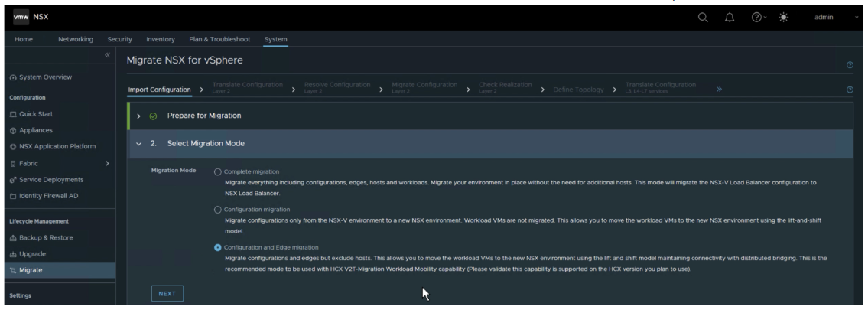868x310 pixels.
Task: Select the Migrate Configuration step
Action: (x=424, y=87)
